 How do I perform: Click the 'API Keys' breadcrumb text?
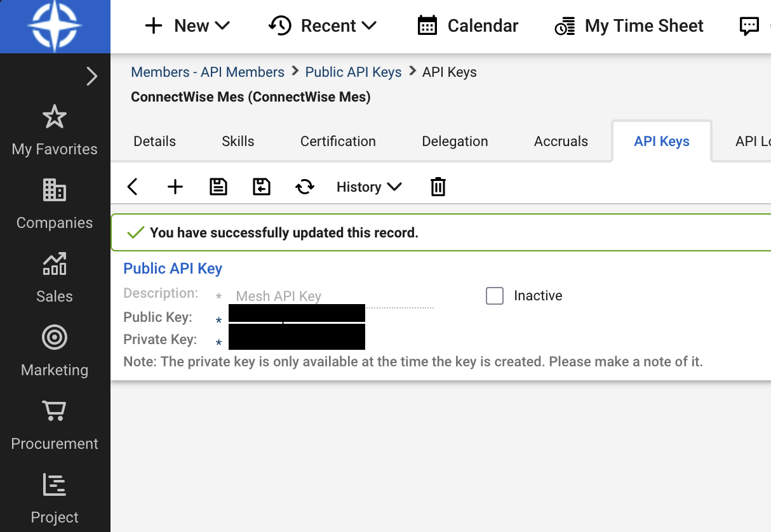coord(450,72)
